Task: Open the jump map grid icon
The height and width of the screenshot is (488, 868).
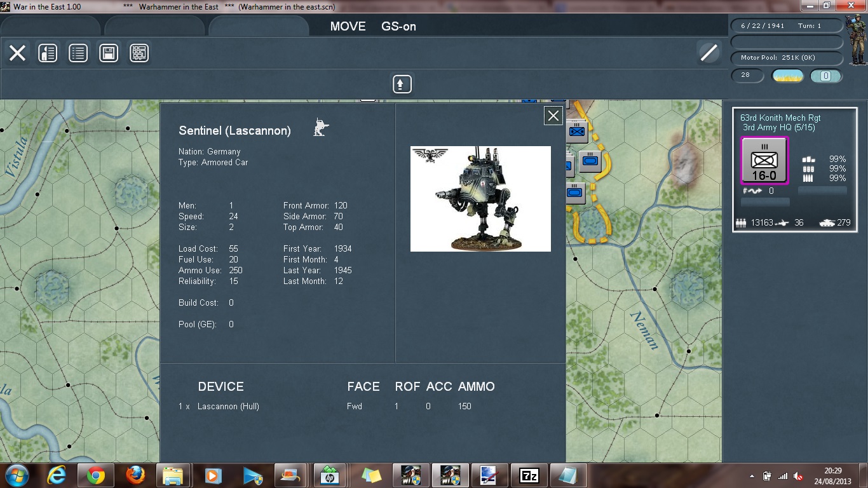Action: [x=139, y=52]
